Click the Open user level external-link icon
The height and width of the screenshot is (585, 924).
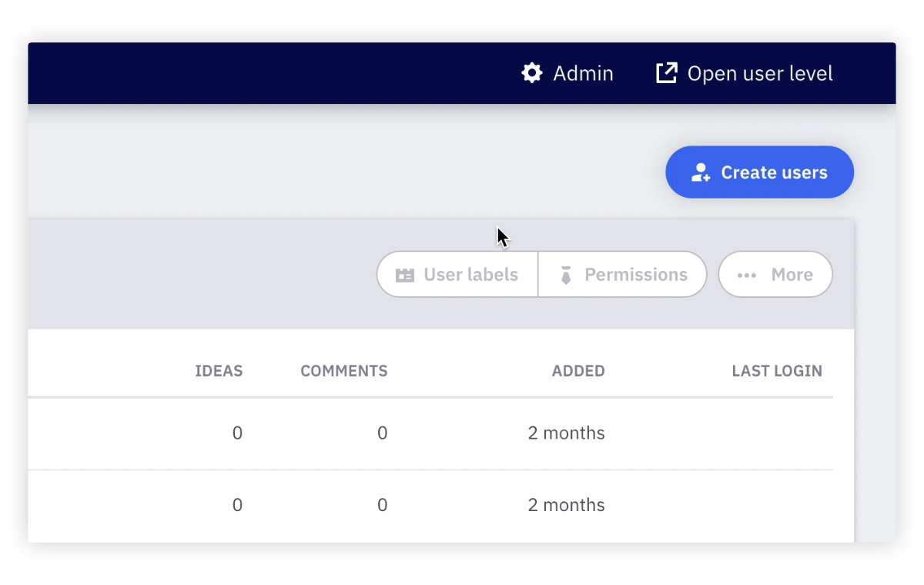[666, 73]
